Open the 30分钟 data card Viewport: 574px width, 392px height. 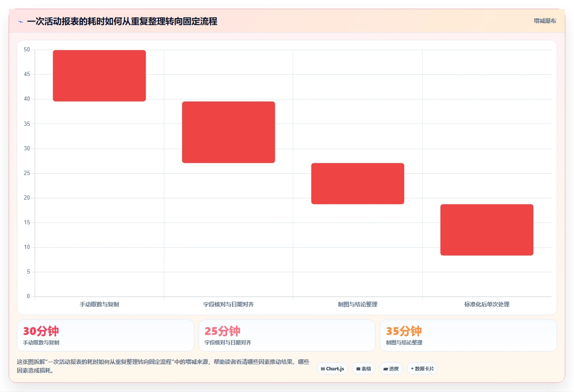click(106, 335)
